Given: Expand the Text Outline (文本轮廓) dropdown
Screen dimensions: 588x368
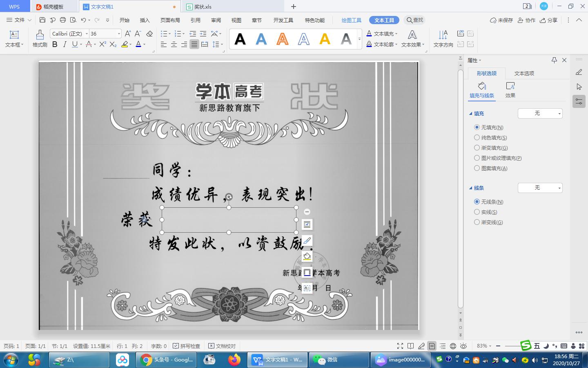Looking at the screenshot, I should tap(396, 44).
